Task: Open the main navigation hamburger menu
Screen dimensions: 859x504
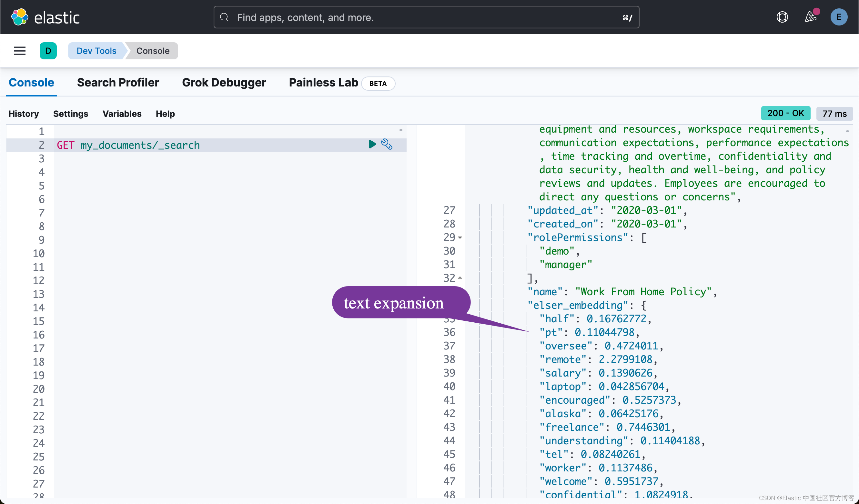Action: pos(19,51)
